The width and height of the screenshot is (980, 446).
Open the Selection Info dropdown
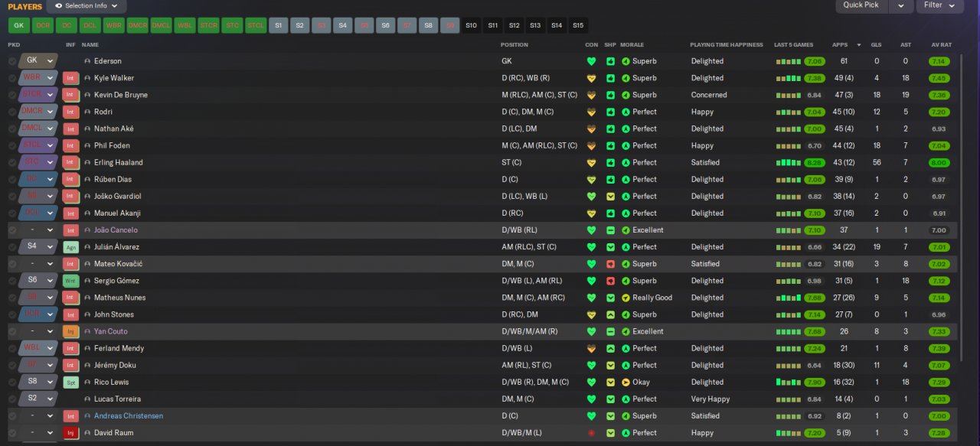coord(87,5)
